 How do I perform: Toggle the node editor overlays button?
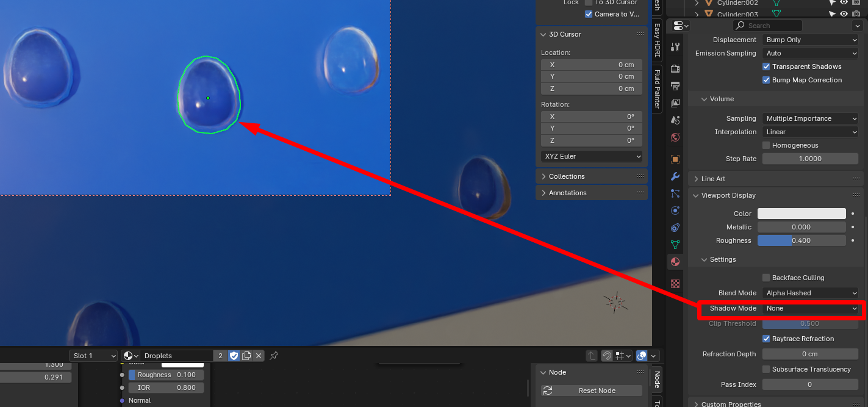click(x=642, y=356)
